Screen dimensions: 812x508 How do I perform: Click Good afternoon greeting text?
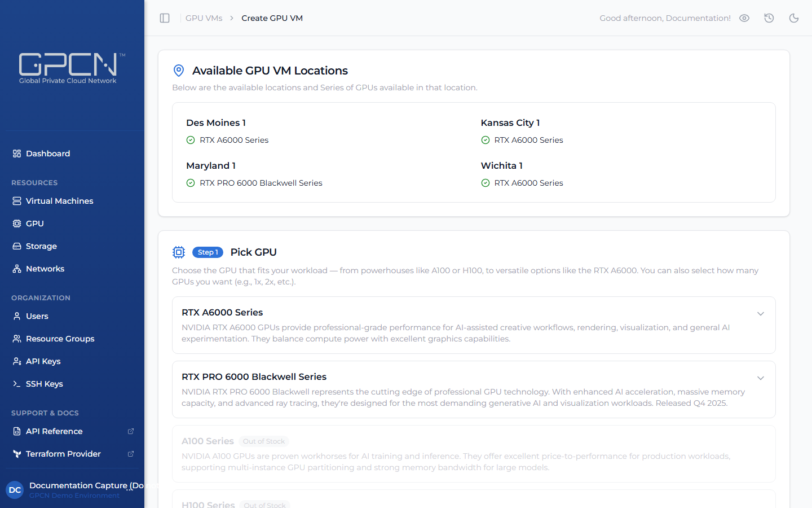click(x=665, y=18)
